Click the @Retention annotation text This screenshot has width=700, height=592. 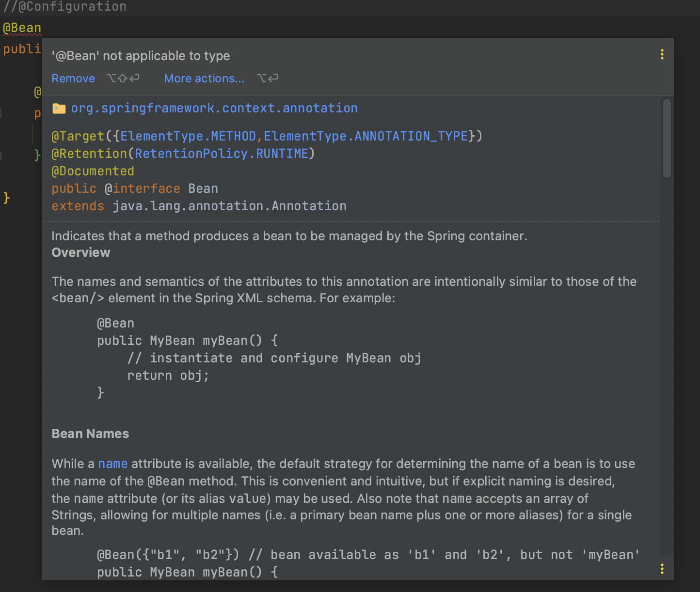(89, 154)
